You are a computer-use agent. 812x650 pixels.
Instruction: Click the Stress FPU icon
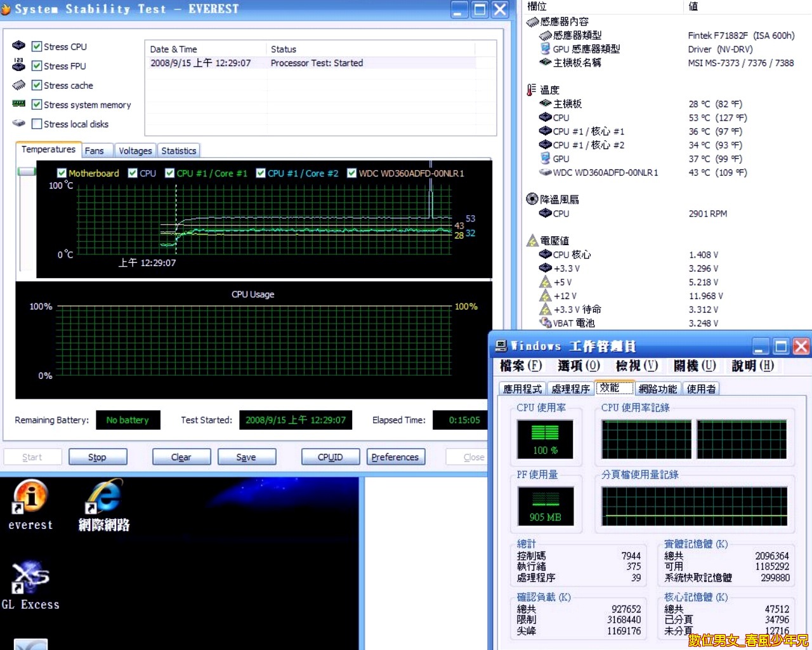[x=19, y=65]
